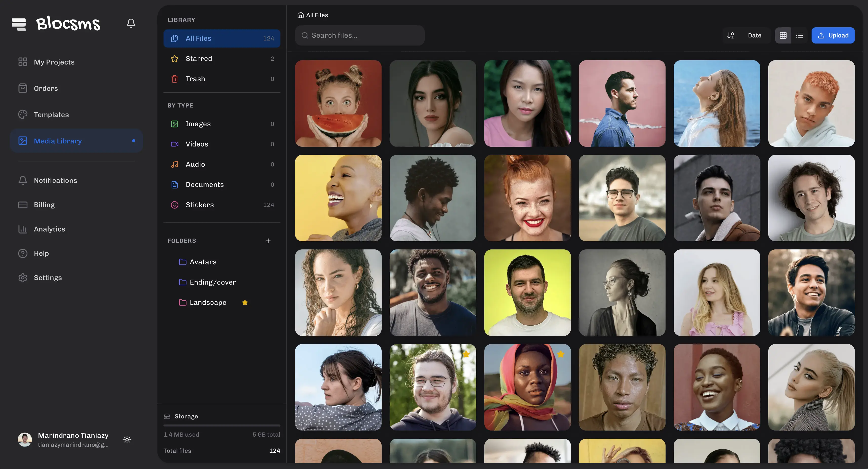Click the Audio music note icon

point(175,164)
